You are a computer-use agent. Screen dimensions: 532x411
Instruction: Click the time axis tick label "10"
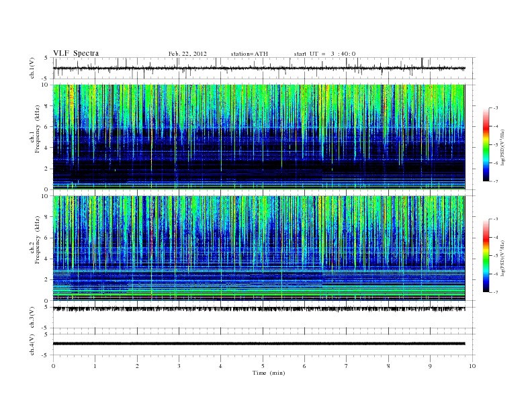[472, 366]
